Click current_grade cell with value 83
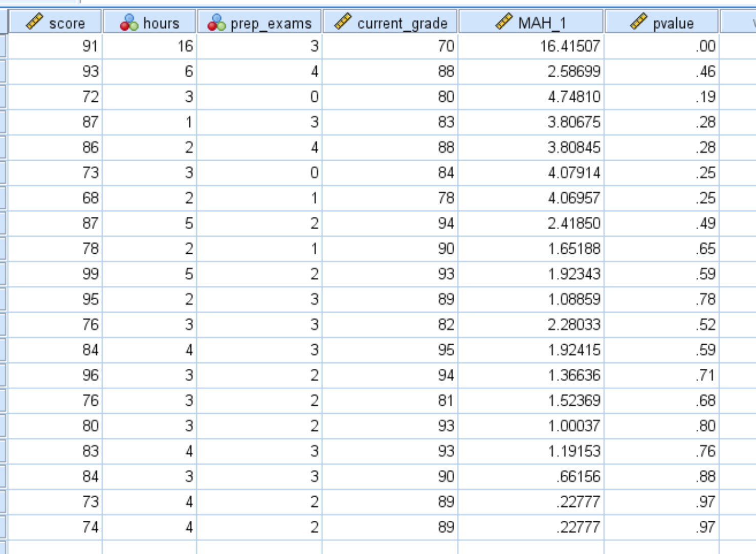 390,122
